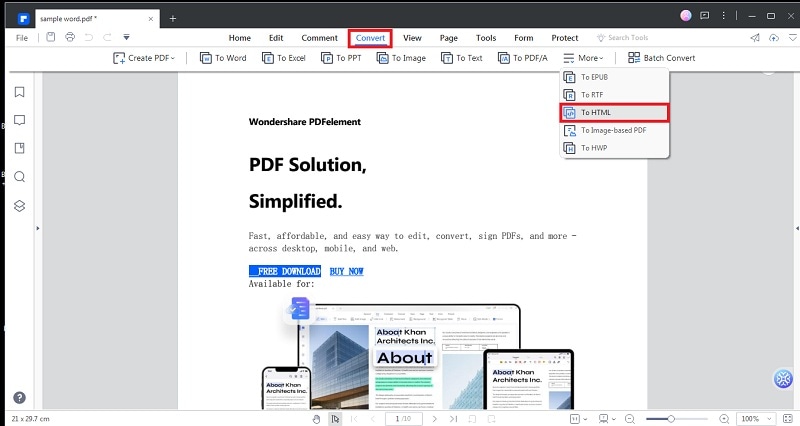Open a new tab with plus button

pyautogui.click(x=173, y=19)
